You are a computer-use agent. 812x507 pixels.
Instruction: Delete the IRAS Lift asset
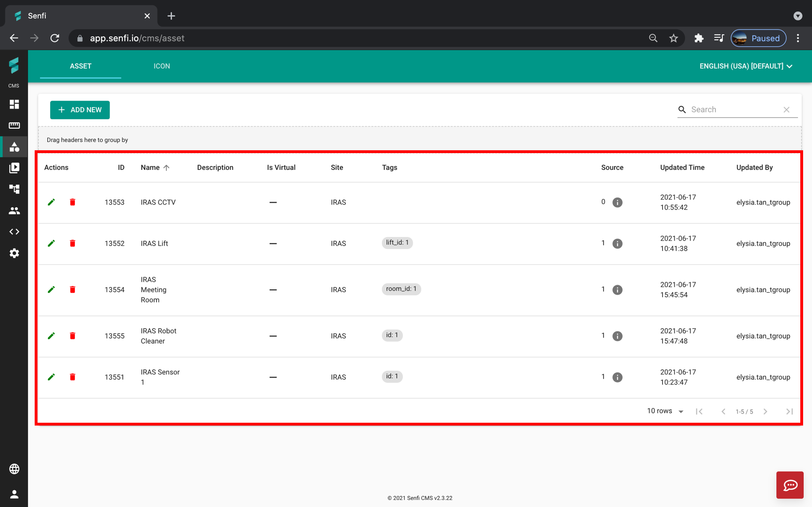73,243
